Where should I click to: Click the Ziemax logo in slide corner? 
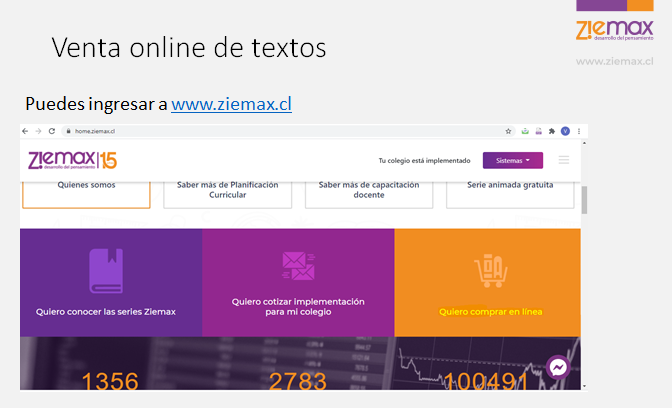(615, 30)
